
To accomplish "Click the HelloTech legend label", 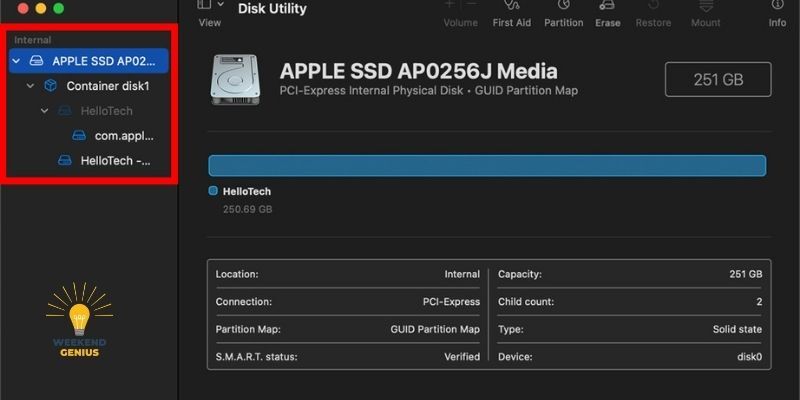I will [x=247, y=192].
